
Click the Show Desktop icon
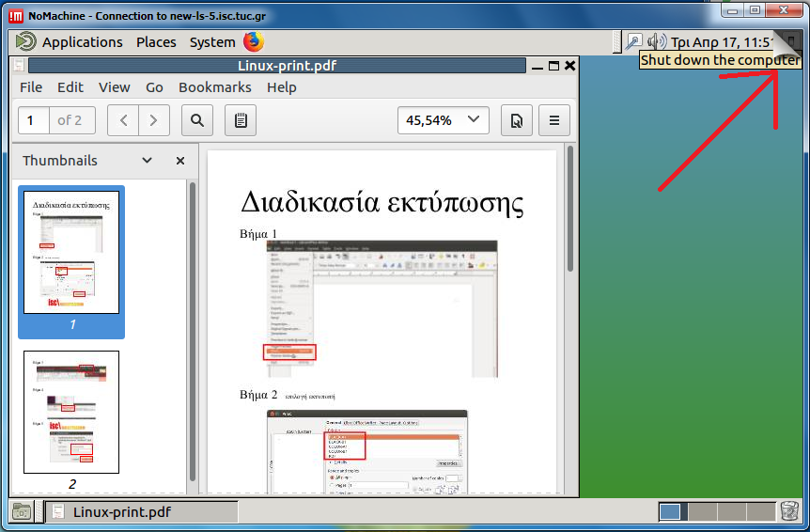click(x=21, y=511)
